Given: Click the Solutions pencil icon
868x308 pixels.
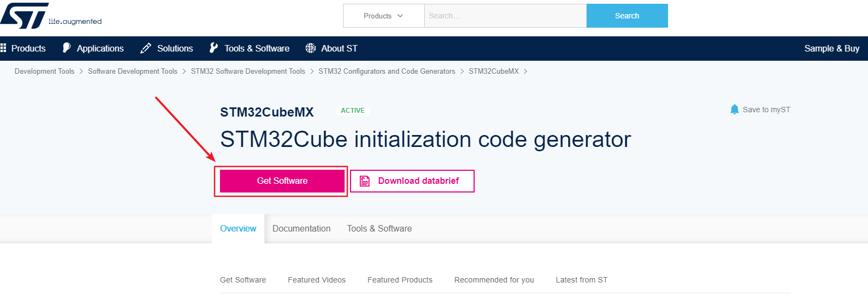Looking at the screenshot, I should [146, 48].
